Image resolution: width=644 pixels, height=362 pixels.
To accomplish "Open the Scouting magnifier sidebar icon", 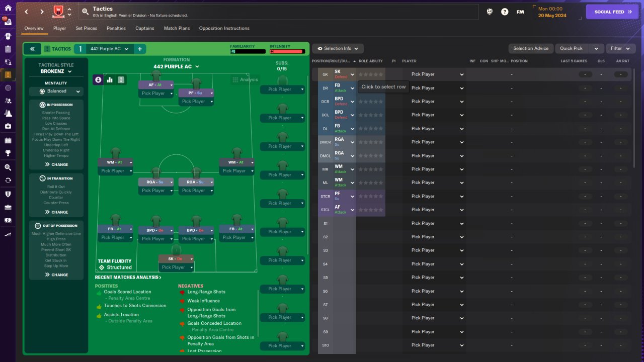I will (8, 167).
